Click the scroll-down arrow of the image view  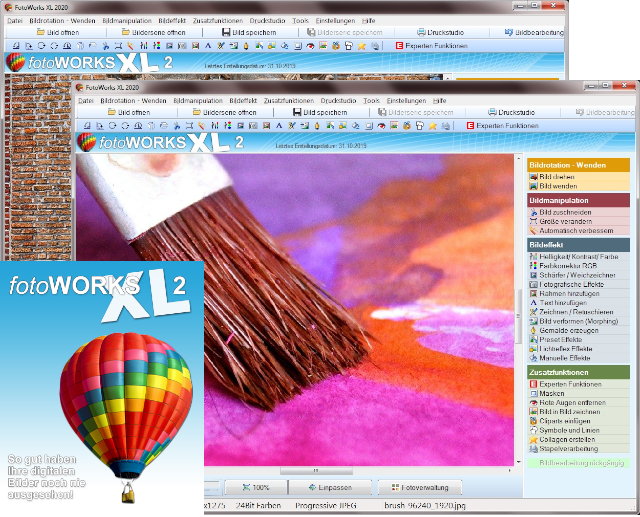(x=519, y=462)
